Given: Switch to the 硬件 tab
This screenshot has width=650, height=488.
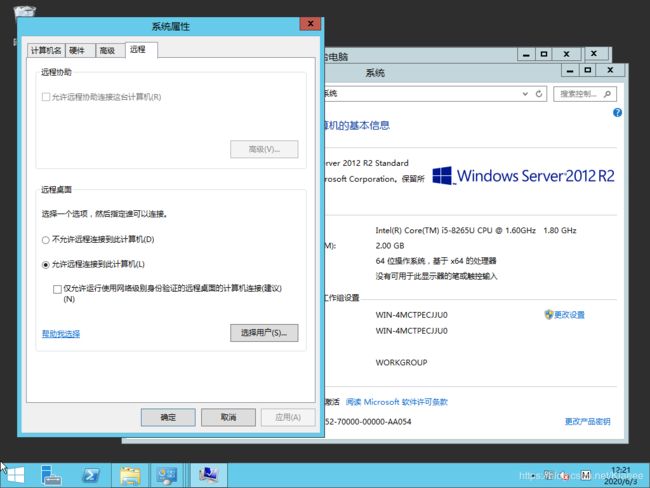Looking at the screenshot, I should pyautogui.click(x=80, y=51).
